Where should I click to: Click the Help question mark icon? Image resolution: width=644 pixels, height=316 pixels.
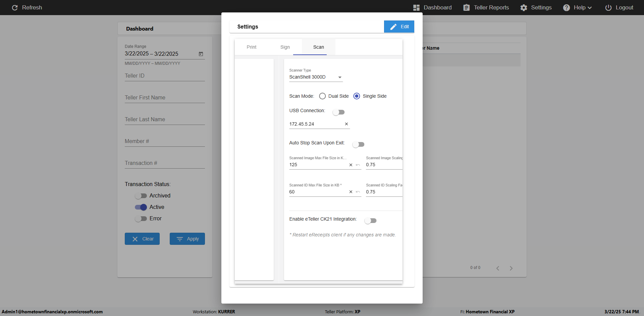pos(567,8)
